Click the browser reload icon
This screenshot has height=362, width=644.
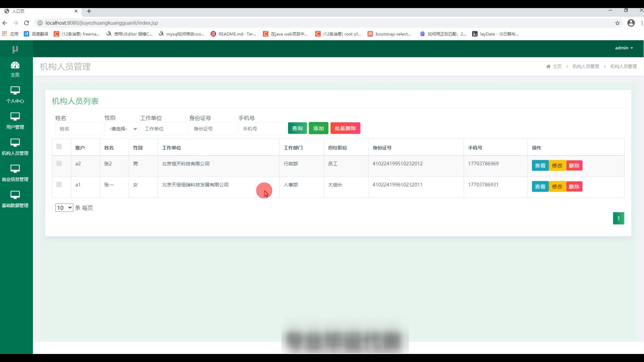pos(26,23)
